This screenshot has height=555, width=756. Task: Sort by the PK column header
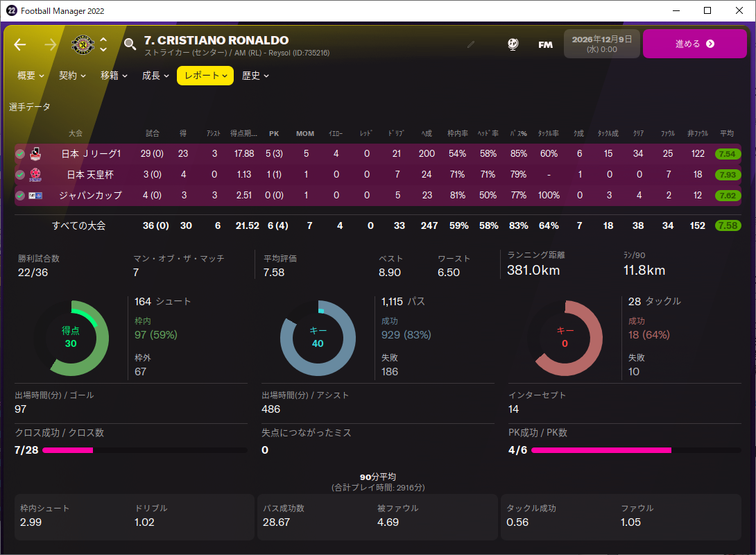tap(274, 134)
